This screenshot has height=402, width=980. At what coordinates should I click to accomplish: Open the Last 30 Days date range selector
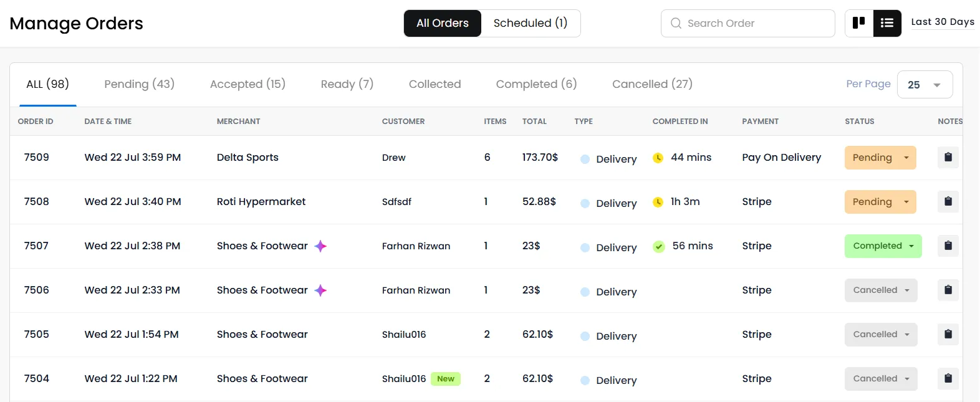point(943,22)
